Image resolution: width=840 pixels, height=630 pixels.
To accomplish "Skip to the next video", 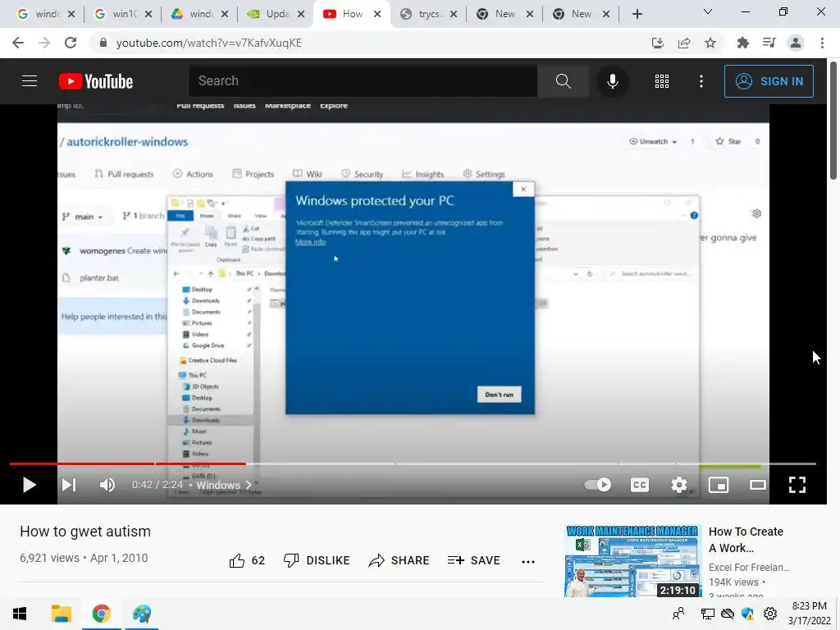I will 69,485.
